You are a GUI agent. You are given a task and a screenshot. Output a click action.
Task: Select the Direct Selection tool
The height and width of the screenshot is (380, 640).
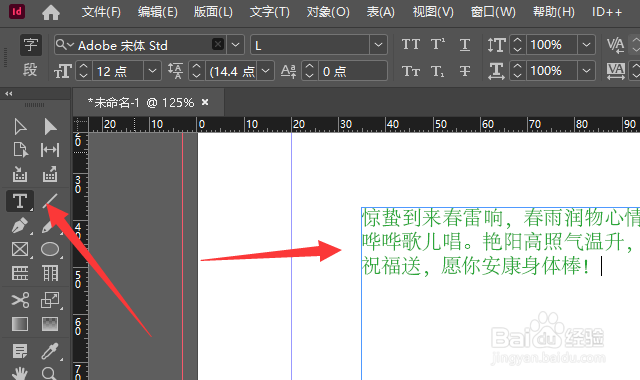[50, 127]
